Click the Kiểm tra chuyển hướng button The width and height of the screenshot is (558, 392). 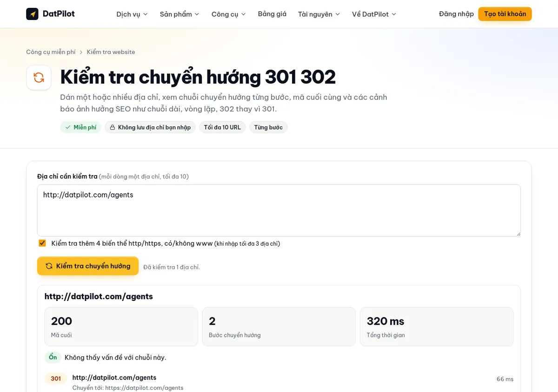point(88,266)
